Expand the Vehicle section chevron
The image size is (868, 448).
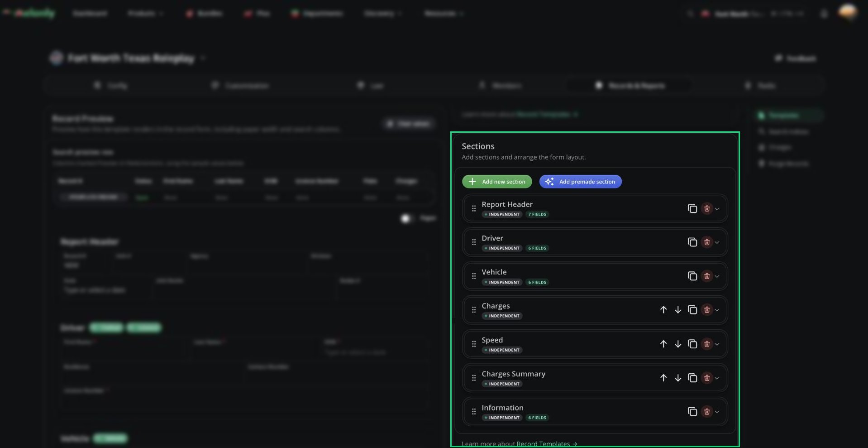[717, 276]
